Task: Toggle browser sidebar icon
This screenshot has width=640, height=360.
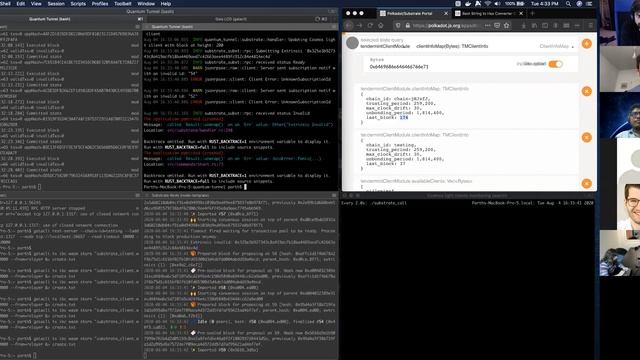Action: point(545,25)
